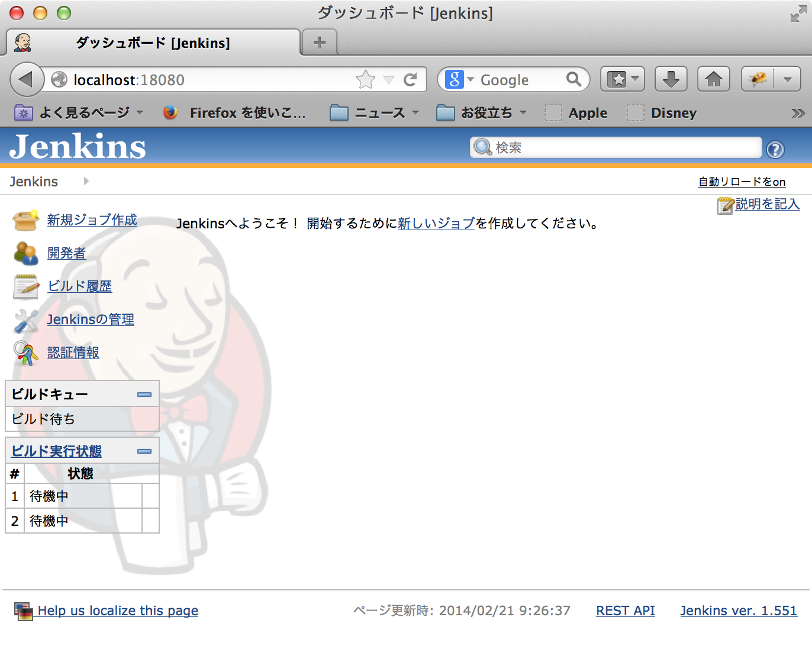The width and height of the screenshot is (812, 646).
Task: Open the bookmarks menu toolbar button
Action: 623,79
